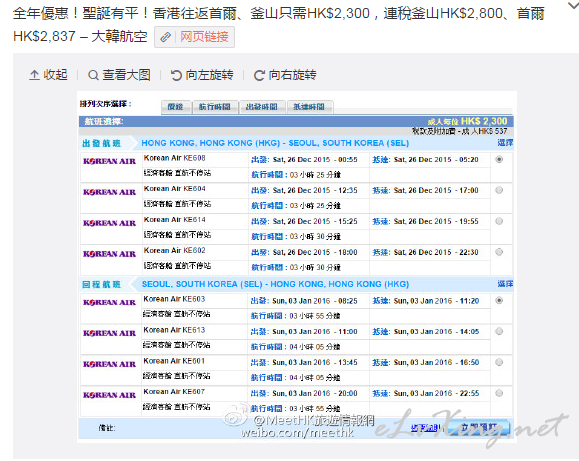Click the 回程航班 return section label
579x461 pixels.
(102, 284)
